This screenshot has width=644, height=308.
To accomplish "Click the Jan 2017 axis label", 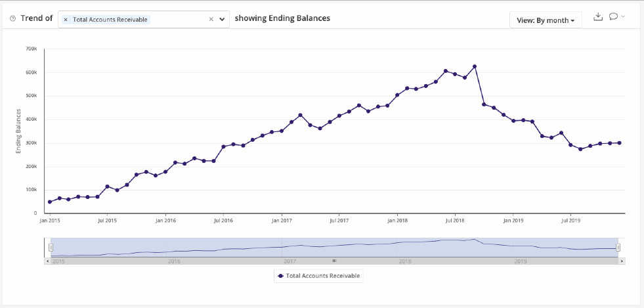I will click(282, 221).
